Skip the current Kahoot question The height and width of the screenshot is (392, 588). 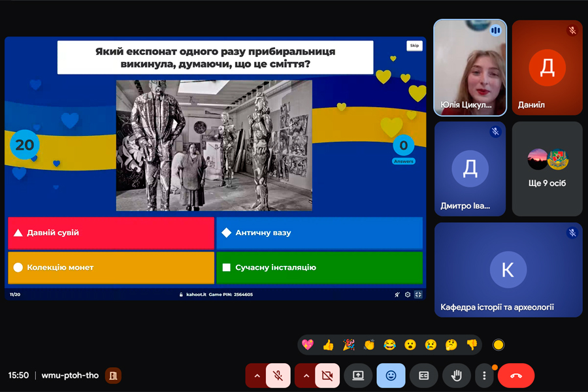coord(414,46)
